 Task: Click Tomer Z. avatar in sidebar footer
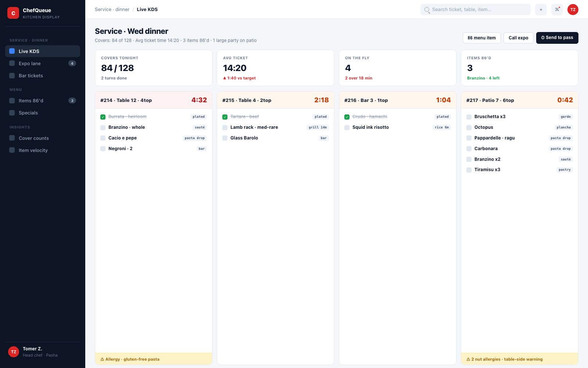(14, 352)
